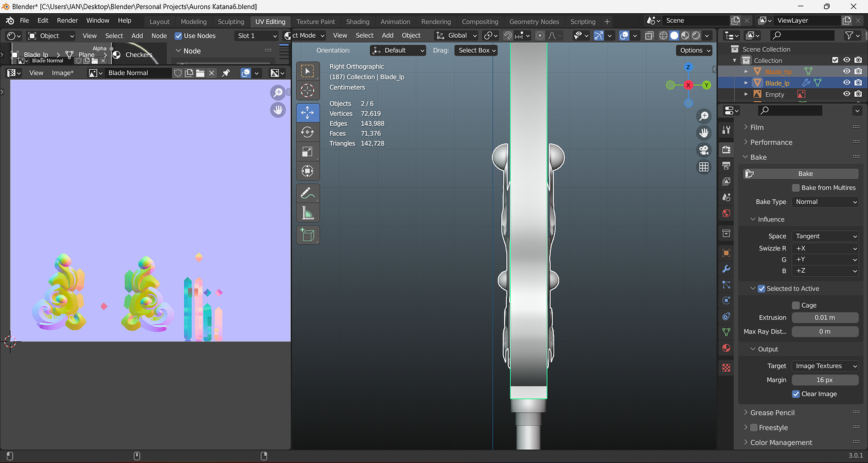Toggle the Clear Image checkbox
868x463 pixels.
796,394
